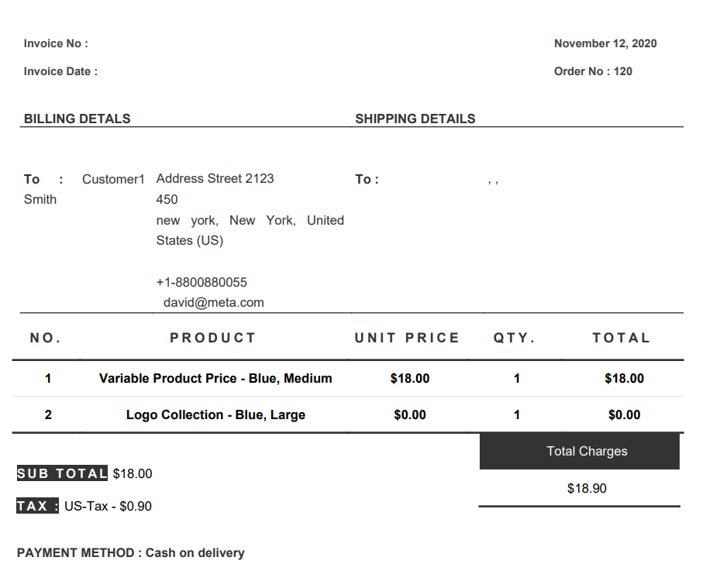The height and width of the screenshot is (588, 706).
Task: Click the Invoice No label
Action: tap(56, 43)
